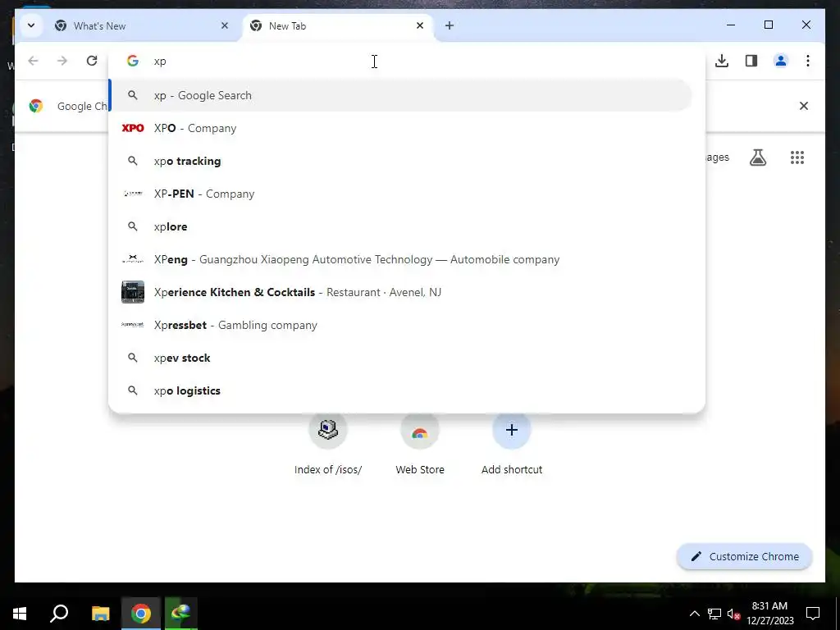Image resolution: width=840 pixels, height=630 pixels.
Task: Open a new tab with plus button
Action: (x=450, y=25)
